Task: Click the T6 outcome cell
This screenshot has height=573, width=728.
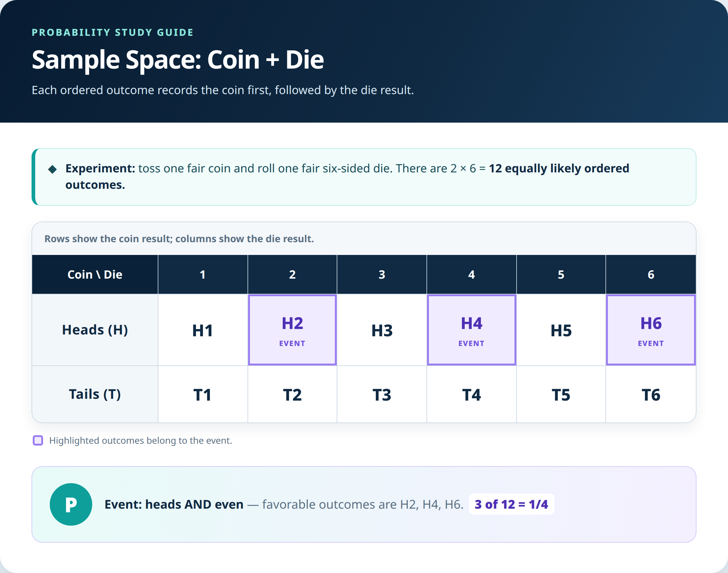Action: click(x=651, y=395)
